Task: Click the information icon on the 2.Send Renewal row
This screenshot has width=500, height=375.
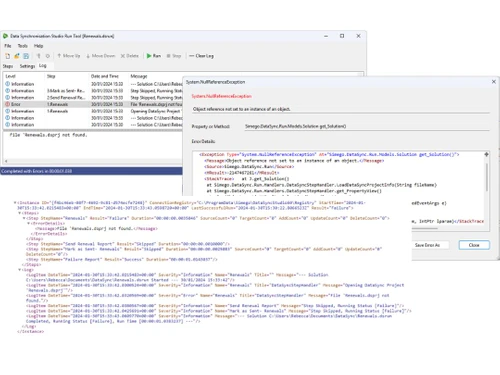Action: (x=7, y=98)
